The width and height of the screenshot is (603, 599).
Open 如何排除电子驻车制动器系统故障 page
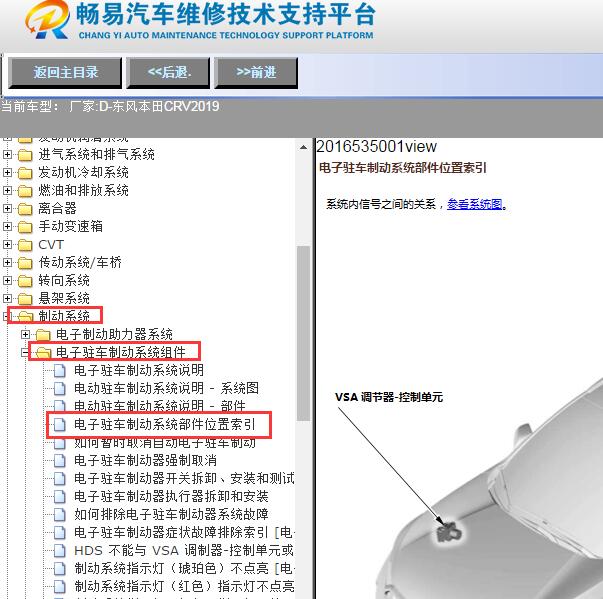[171, 514]
